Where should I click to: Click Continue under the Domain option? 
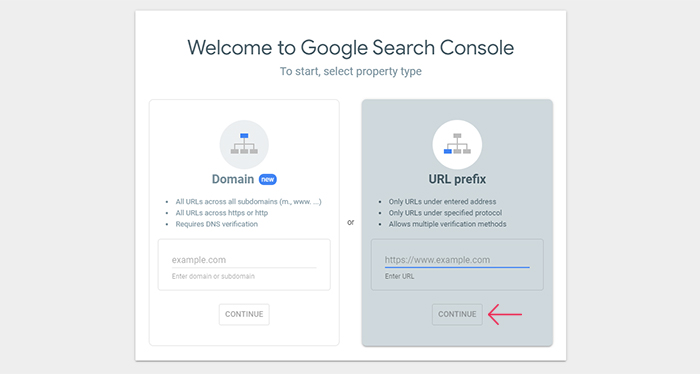tap(244, 314)
